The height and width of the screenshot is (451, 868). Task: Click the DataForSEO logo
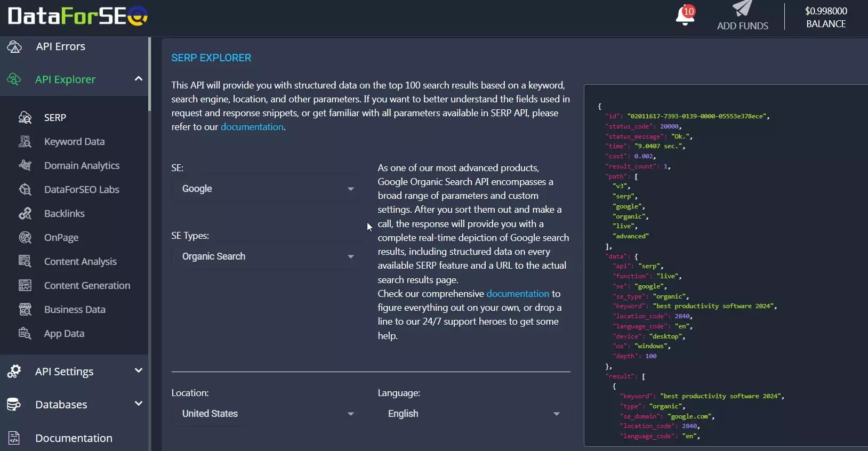click(x=78, y=16)
